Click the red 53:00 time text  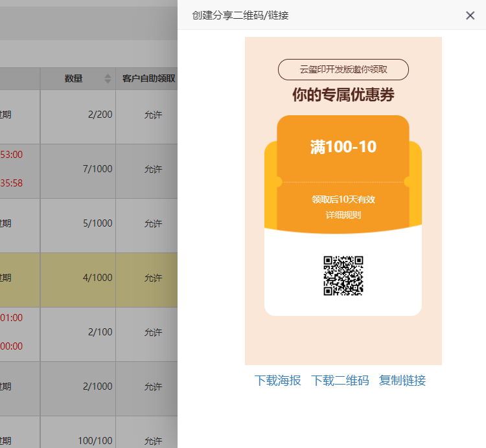tap(12, 155)
